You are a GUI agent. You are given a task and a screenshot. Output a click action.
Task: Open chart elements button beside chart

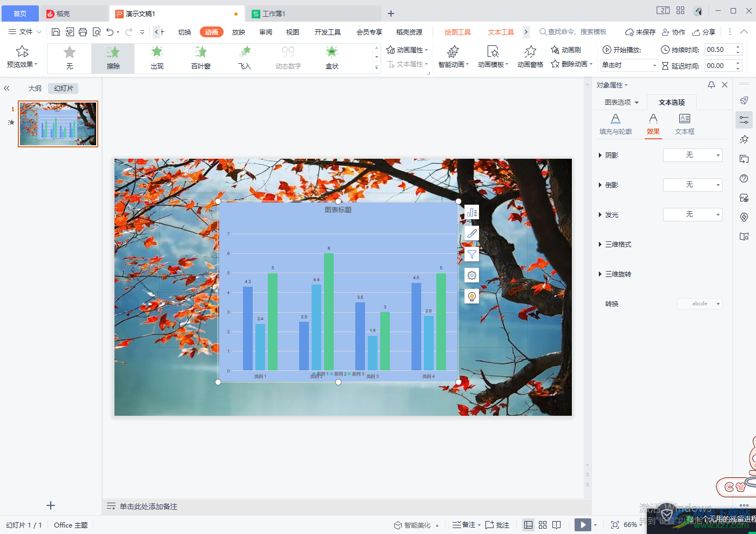click(472, 212)
